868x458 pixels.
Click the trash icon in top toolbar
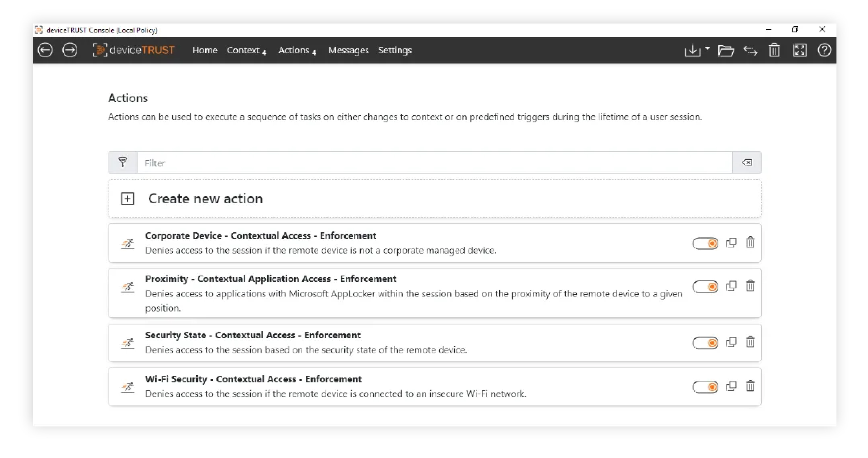(774, 51)
